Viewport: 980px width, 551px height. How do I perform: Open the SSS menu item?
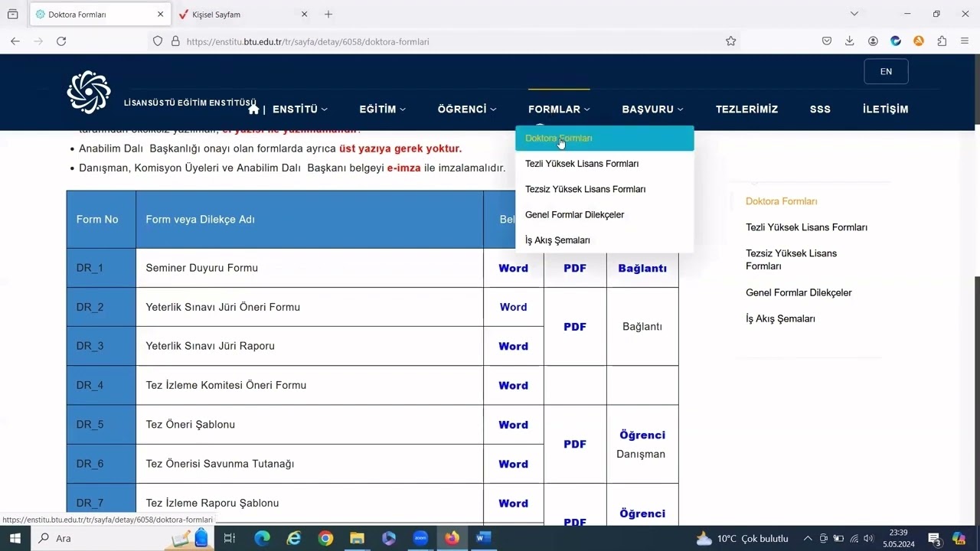coord(820,109)
